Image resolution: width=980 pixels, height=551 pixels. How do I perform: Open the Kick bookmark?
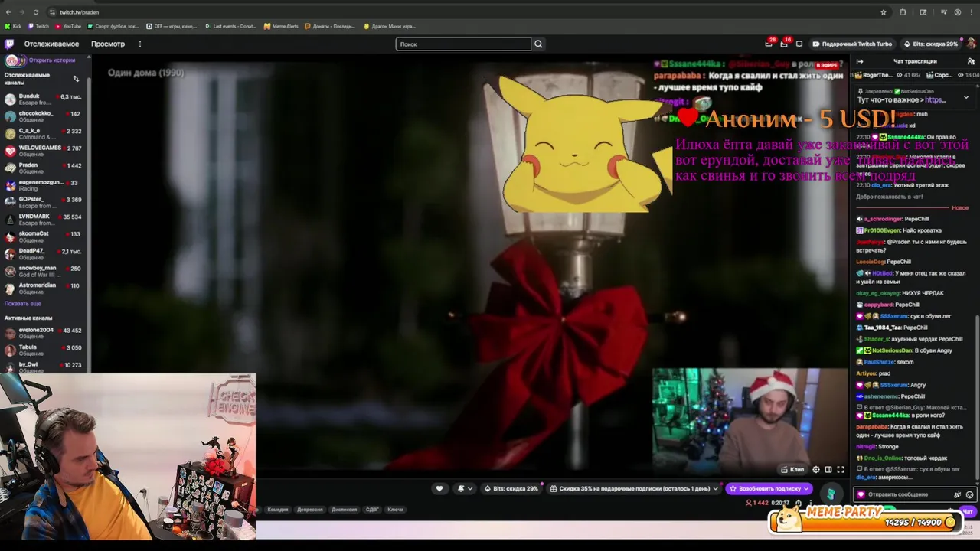click(x=13, y=26)
